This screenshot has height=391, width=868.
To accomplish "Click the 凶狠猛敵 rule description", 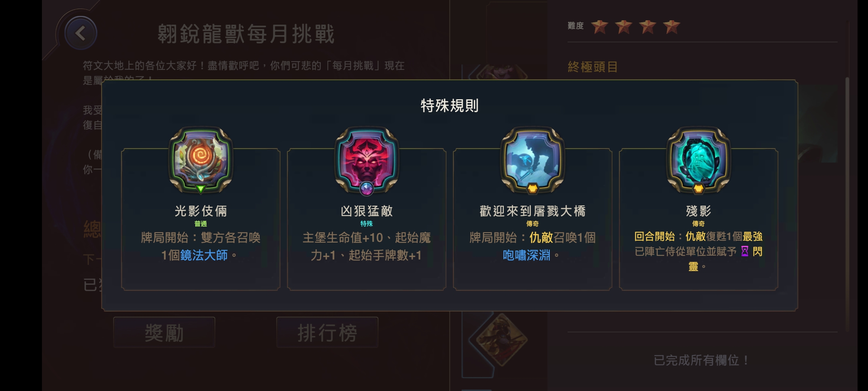I will click(367, 247).
